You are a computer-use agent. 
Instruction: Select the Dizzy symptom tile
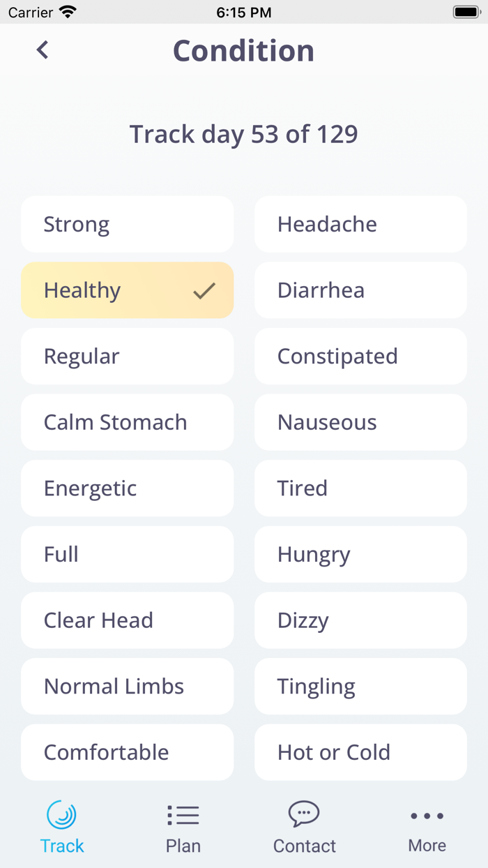coord(360,620)
